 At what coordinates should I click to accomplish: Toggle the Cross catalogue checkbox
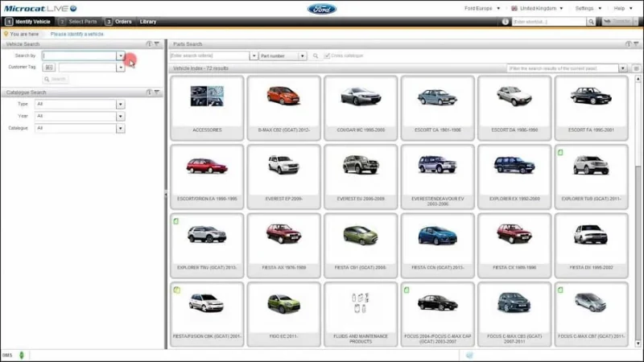point(327,56)
